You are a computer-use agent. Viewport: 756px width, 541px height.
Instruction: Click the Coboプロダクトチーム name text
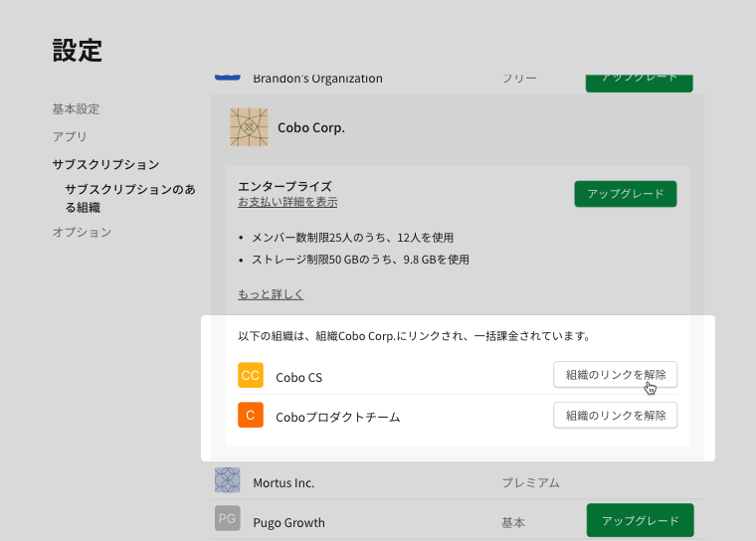(338, 417)
